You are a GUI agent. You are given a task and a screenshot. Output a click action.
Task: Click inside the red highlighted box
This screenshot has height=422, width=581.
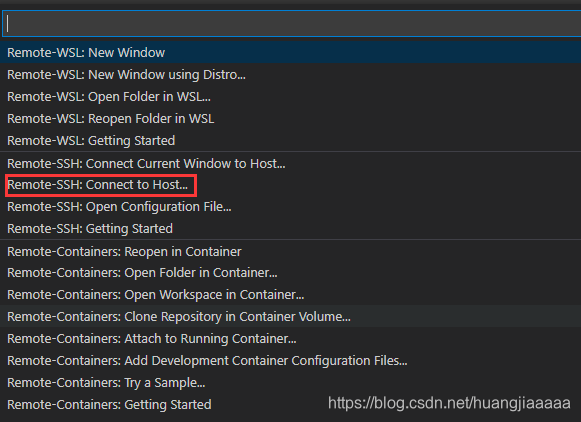pyautogui.click(x=101, y=185)
